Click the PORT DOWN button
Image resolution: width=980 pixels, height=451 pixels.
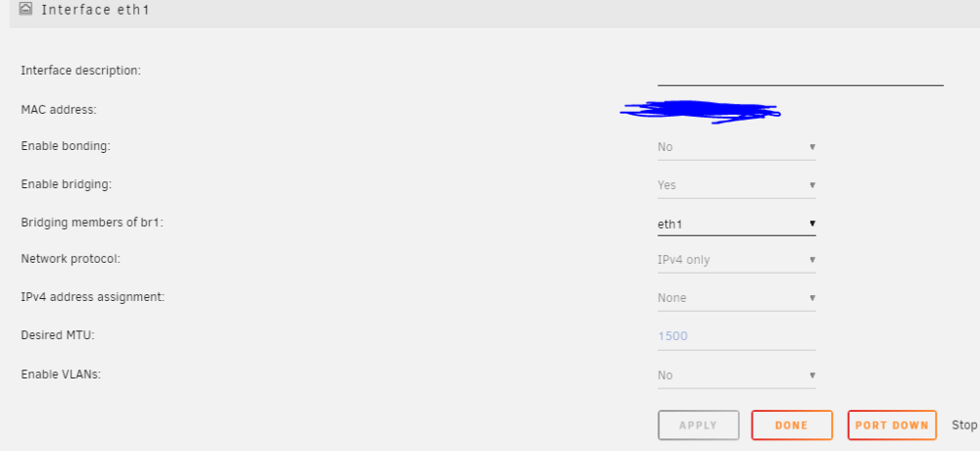(x=892, y=426)
